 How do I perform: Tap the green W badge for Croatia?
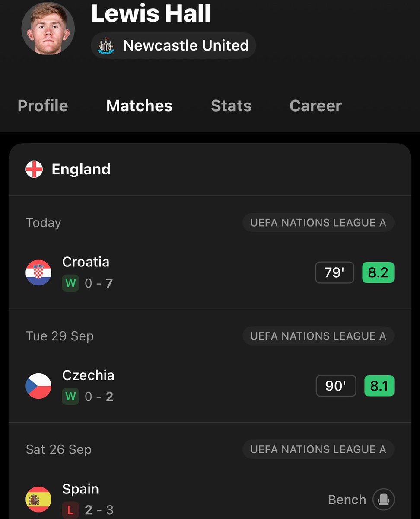point(70,283)
